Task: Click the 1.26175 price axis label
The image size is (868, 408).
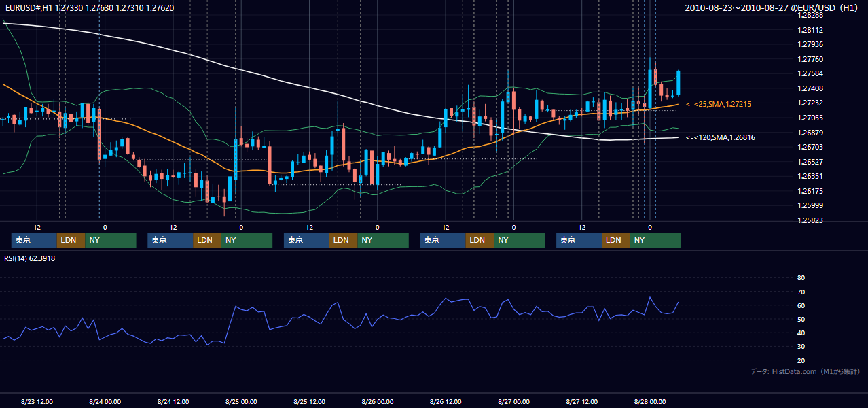Action: tap(810, 192)
